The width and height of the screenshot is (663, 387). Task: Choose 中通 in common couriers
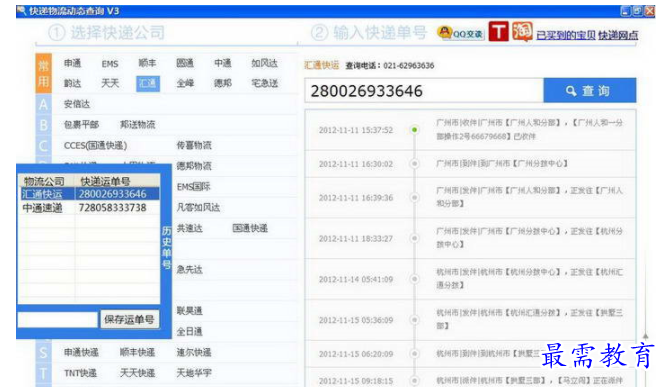point(222,63)
